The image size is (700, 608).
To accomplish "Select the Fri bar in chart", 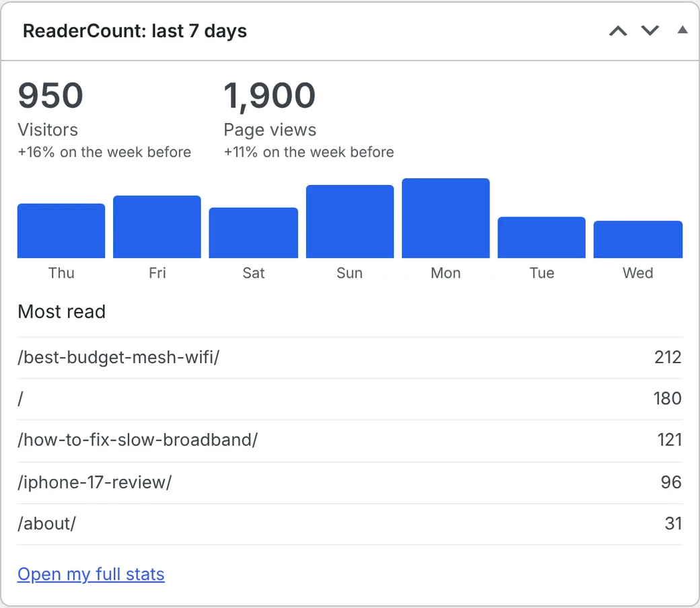I will [157, 227].
